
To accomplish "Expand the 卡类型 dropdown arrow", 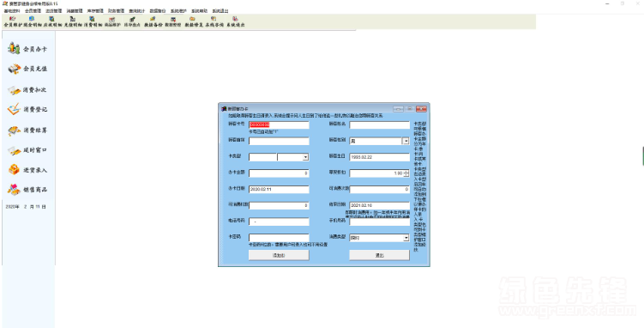I will tap(305, 157).
